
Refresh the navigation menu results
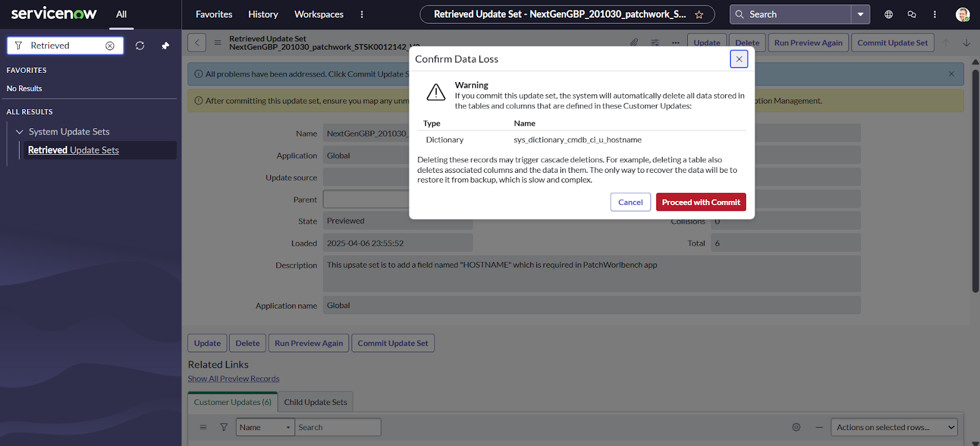(x=140, y=46)
